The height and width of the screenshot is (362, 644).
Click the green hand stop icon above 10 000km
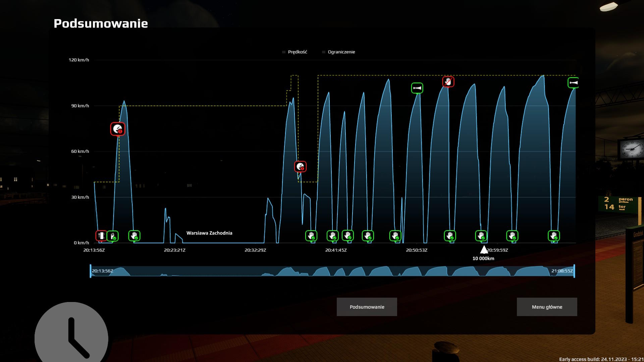pyautogui.click(x=481, y=236)
